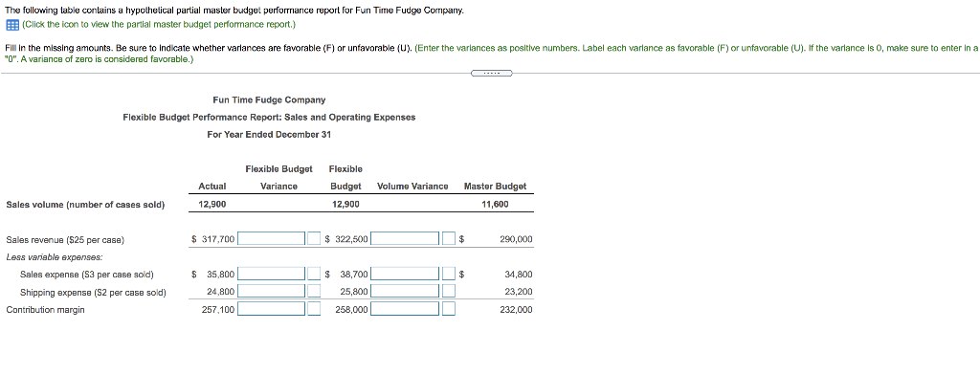Click the dotted divider expander handle

point(491,73)
